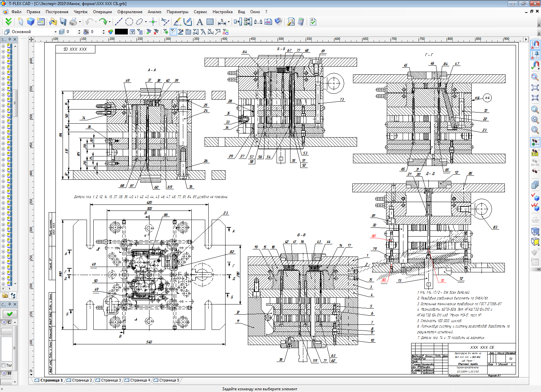Switch to the 3D model tree tab icon

tap(13, 295)
